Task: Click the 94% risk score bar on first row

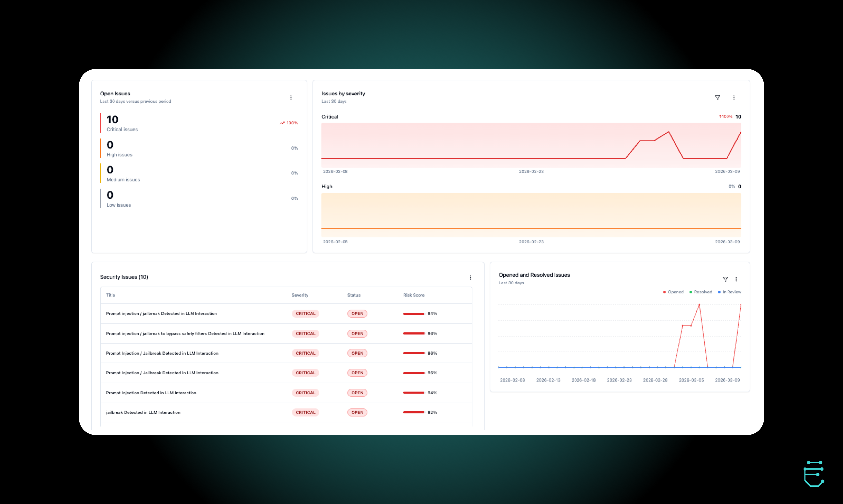Action: pyautogui.click(x=413, y=313)
